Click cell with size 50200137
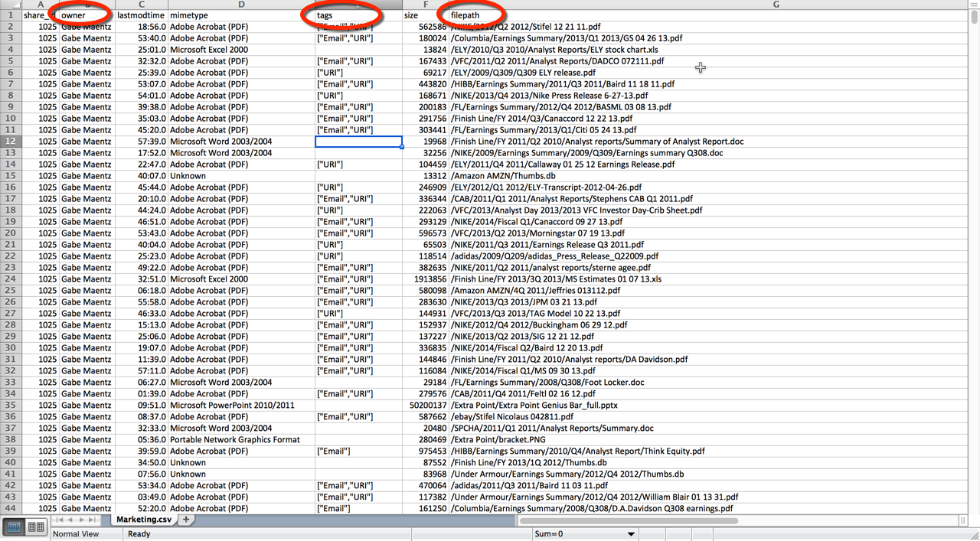 click(x=426, y=406)
